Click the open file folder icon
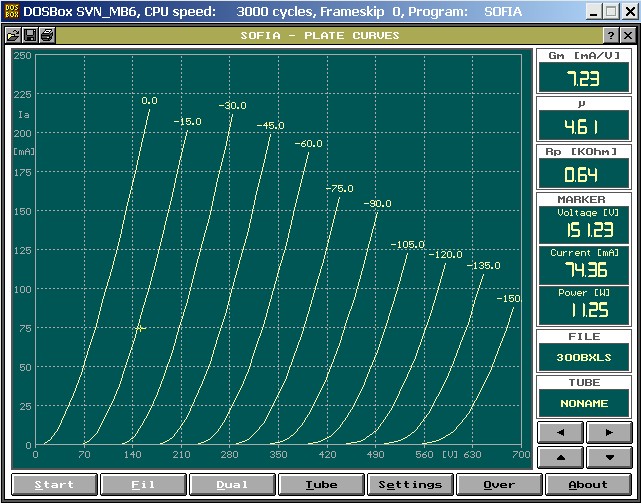The height and width of the screenshot is (503, 641). click(14, 35)
